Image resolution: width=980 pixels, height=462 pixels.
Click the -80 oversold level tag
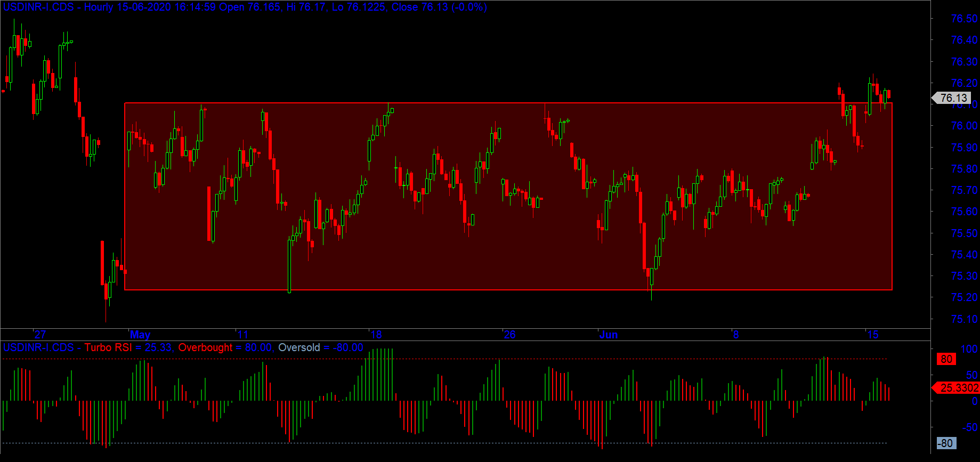(x=946, y=443)
